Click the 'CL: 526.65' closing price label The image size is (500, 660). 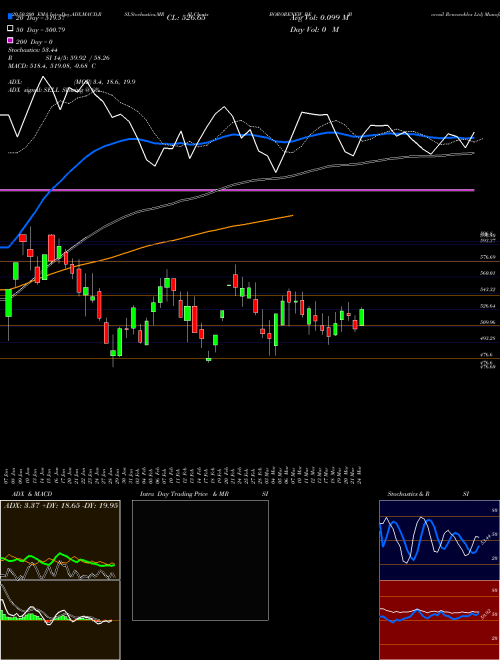186,18
